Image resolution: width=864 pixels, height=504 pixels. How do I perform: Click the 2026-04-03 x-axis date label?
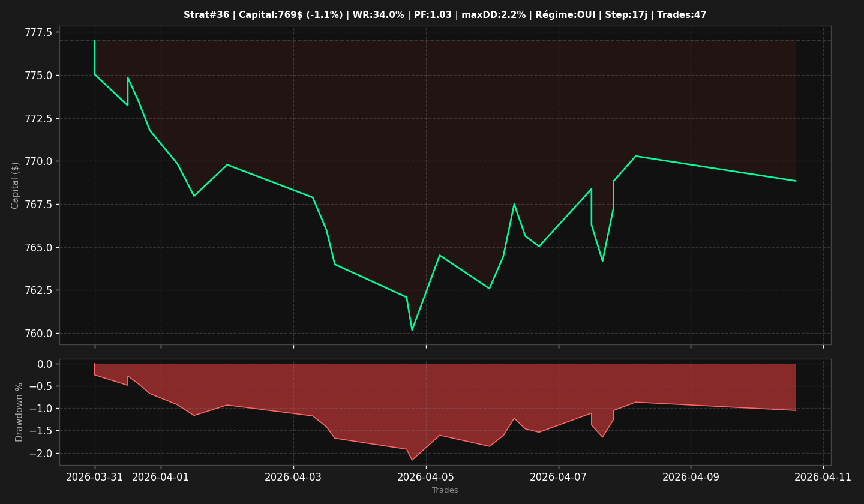pos(293,478)
